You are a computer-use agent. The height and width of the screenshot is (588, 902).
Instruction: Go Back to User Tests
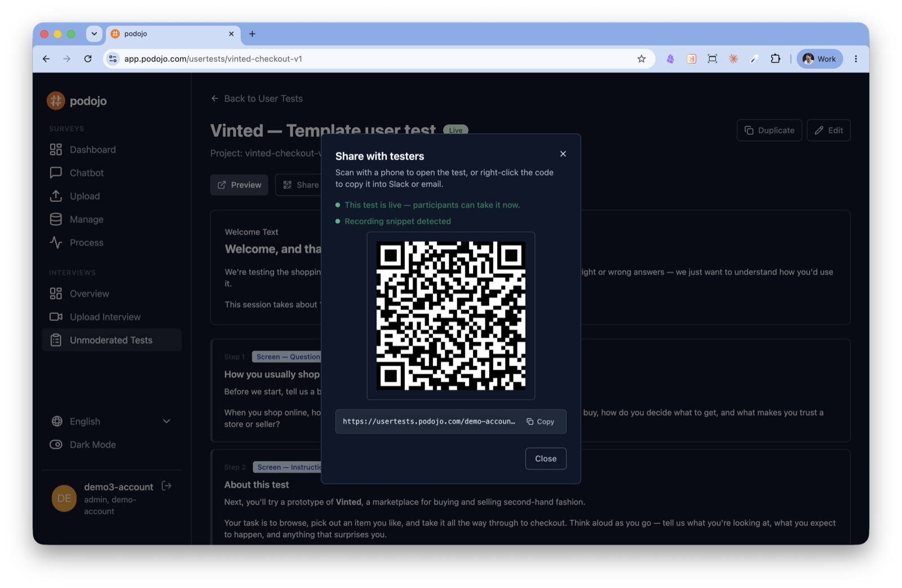(257, 99)
